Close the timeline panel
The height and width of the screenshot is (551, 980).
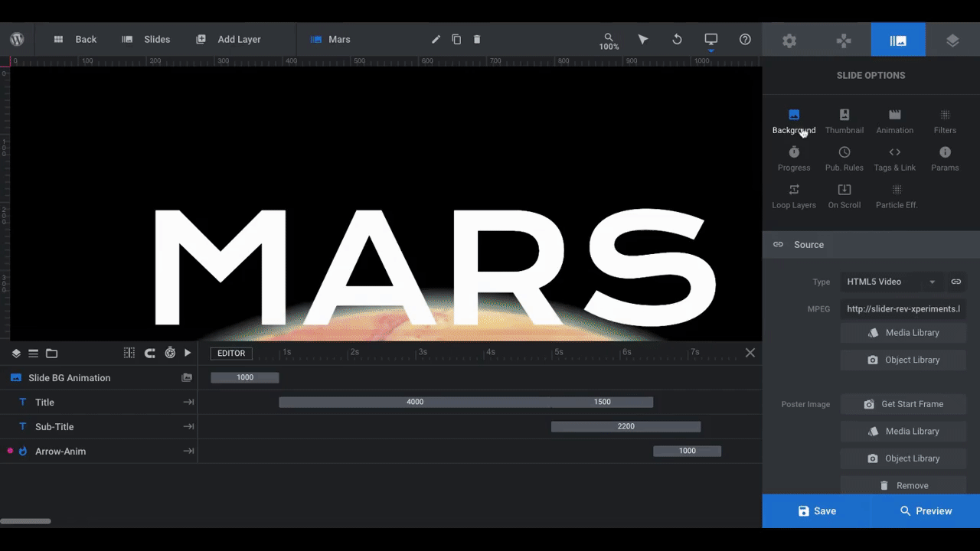click(750, 353)
